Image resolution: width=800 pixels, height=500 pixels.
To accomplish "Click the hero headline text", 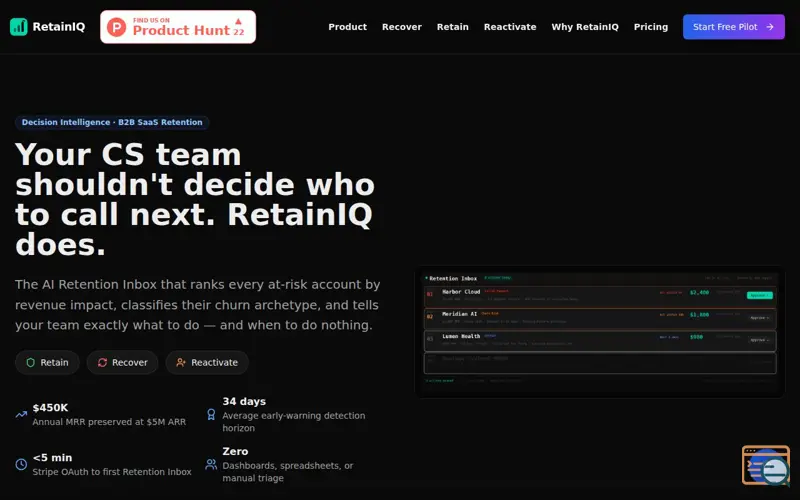I will 195,199.
